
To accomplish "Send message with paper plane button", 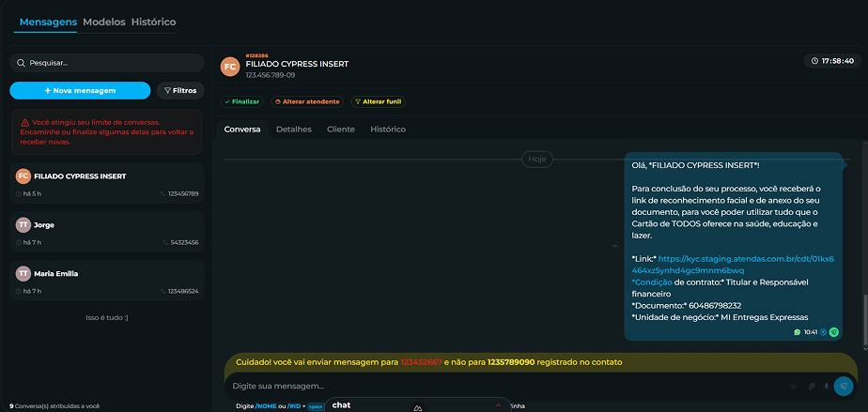I will [843, 386].
